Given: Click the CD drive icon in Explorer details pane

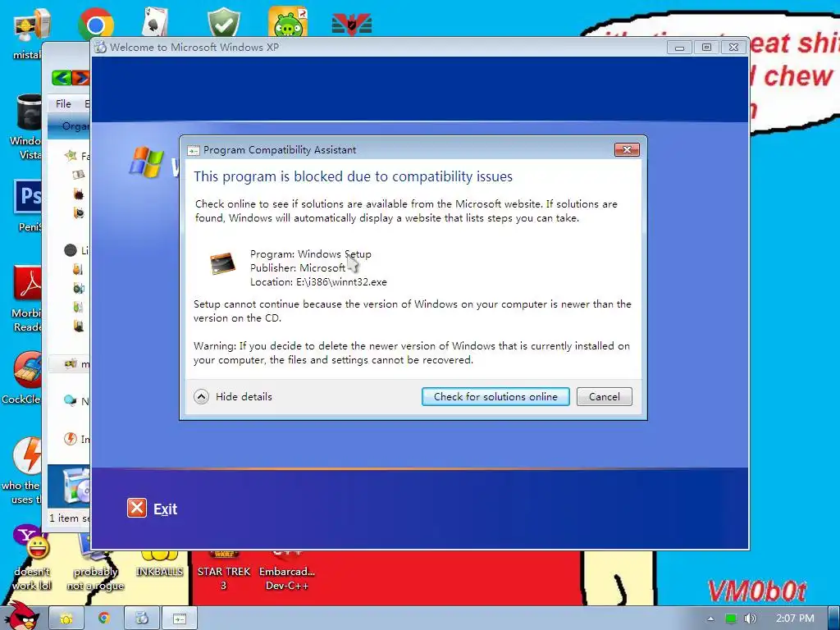Looking at the screenshot, I should click(75, 486).
